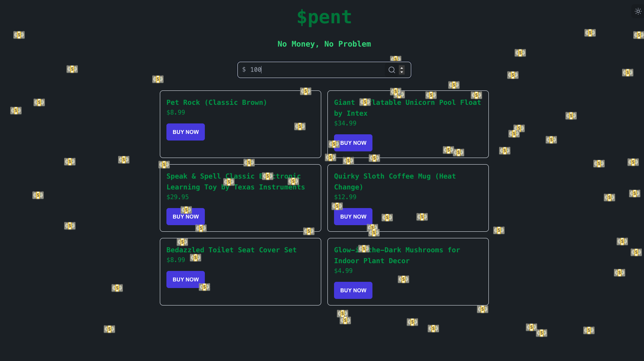This screenshot has height=361, width=644.
Task: Buy the Speak & Spell learning toy
Action: tap(185, 217)
